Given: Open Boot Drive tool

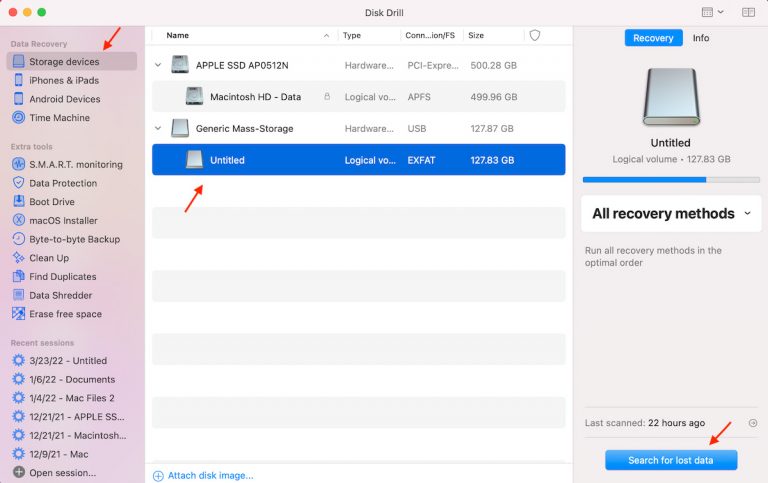Looking at the screenshot, I should point(51,202).
